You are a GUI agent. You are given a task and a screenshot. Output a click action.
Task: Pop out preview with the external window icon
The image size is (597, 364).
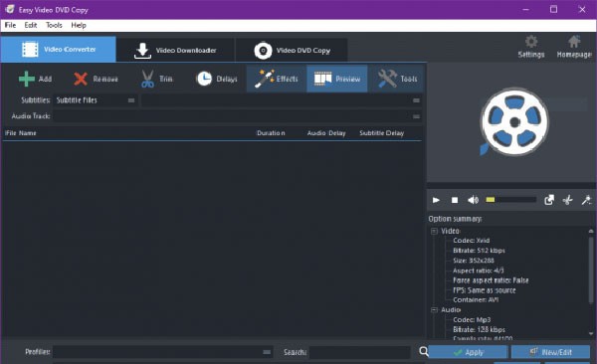(549, 200)
